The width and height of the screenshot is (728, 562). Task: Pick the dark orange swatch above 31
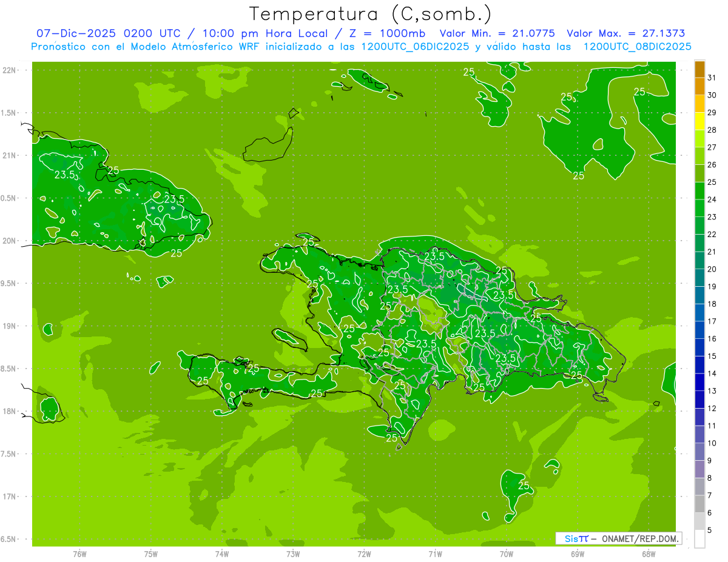point(699,69)
